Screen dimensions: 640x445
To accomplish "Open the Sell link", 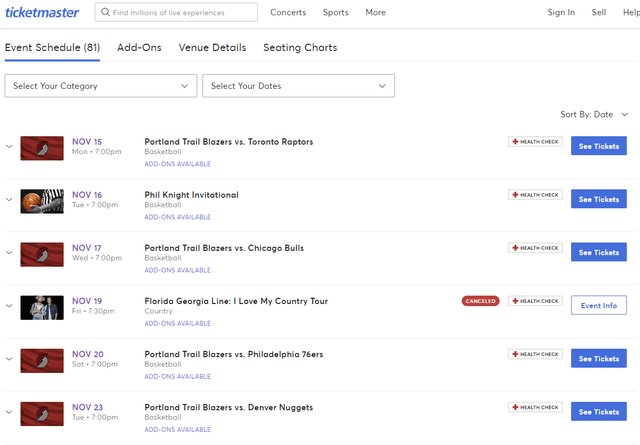I will click(599, 13).
